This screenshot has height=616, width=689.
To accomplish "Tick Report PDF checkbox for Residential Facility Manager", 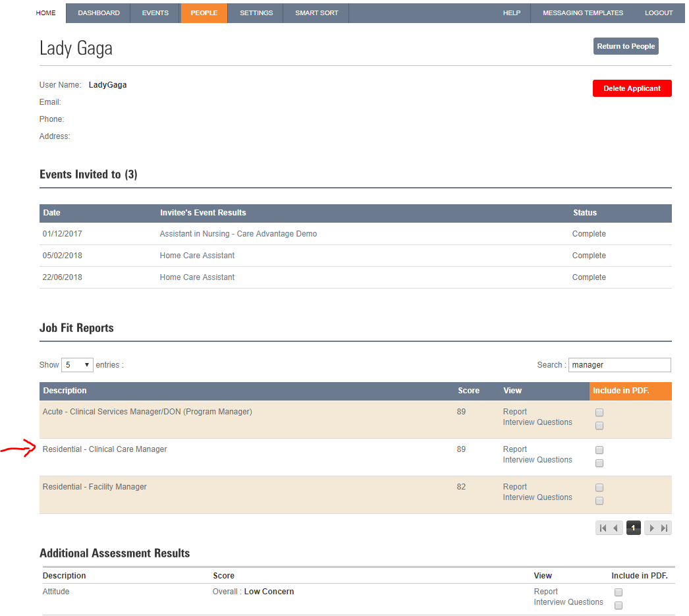I will click(x=599, y=488).
